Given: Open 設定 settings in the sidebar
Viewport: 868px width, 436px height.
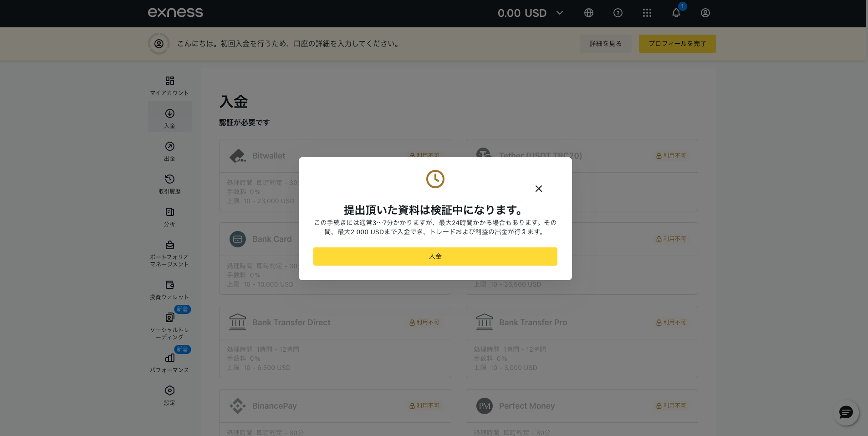Looking at the screenshot, I should coord(169,395).
